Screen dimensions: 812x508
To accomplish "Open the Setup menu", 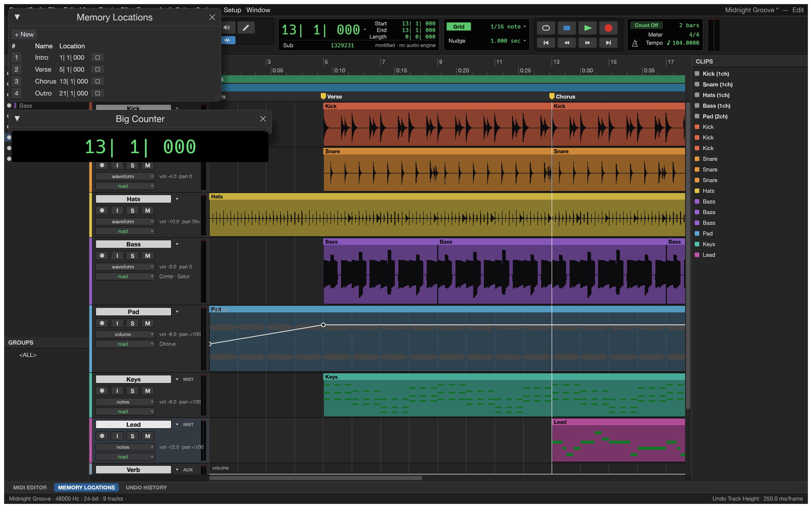I will [232, 10].
